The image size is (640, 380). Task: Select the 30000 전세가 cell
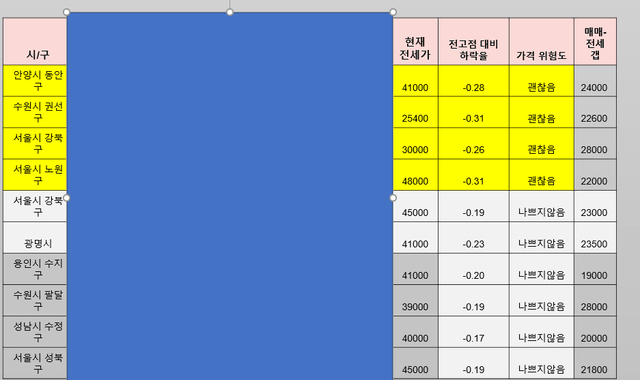coord(416,144)
